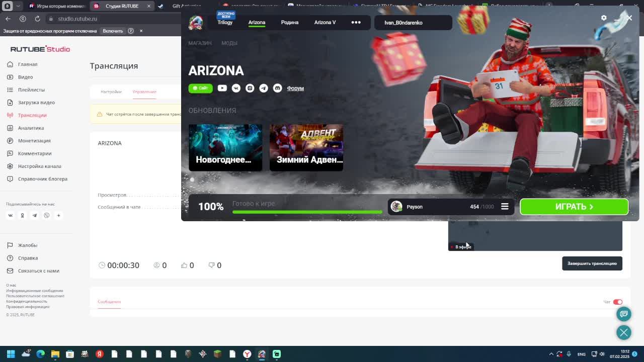Click Включить protection button
644x362 pixels.
pos(113,31)
